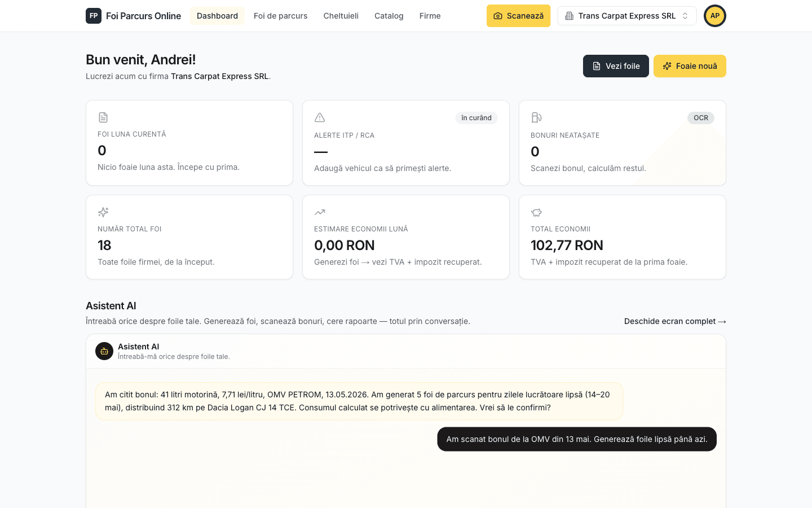This screenshot has height=508, width=812.
Task: Click the document icon in Vezi foile
Action: (597, 66)
